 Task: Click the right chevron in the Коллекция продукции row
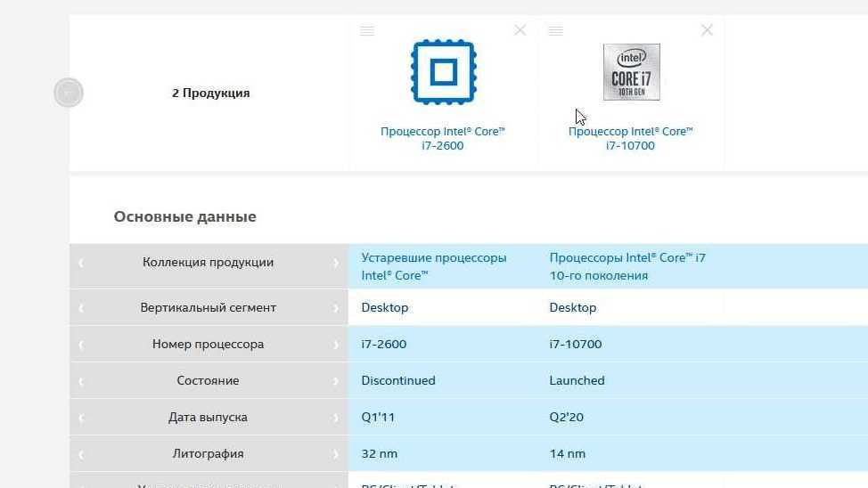[x=336, y=263]
